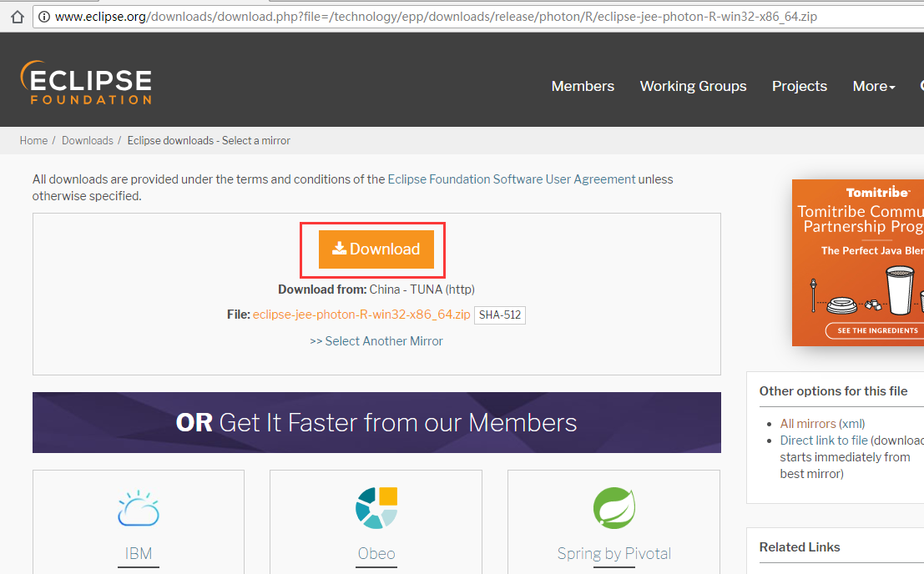Go to Home breadcrumb link
924x574 pixels.
33,141
